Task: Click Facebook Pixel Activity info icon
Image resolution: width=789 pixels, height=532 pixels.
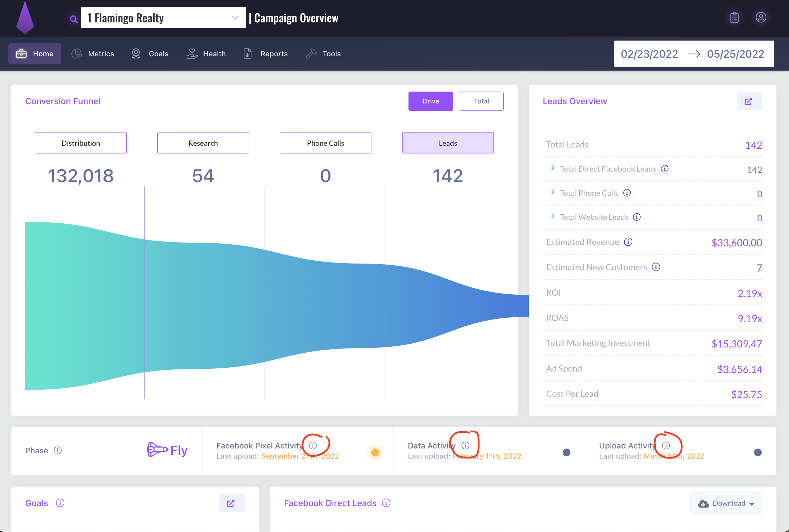Action: tap(313, 445)
